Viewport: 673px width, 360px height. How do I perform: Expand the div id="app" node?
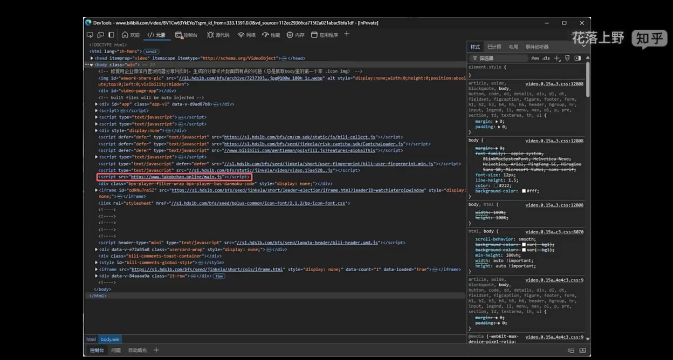[96, 104]
